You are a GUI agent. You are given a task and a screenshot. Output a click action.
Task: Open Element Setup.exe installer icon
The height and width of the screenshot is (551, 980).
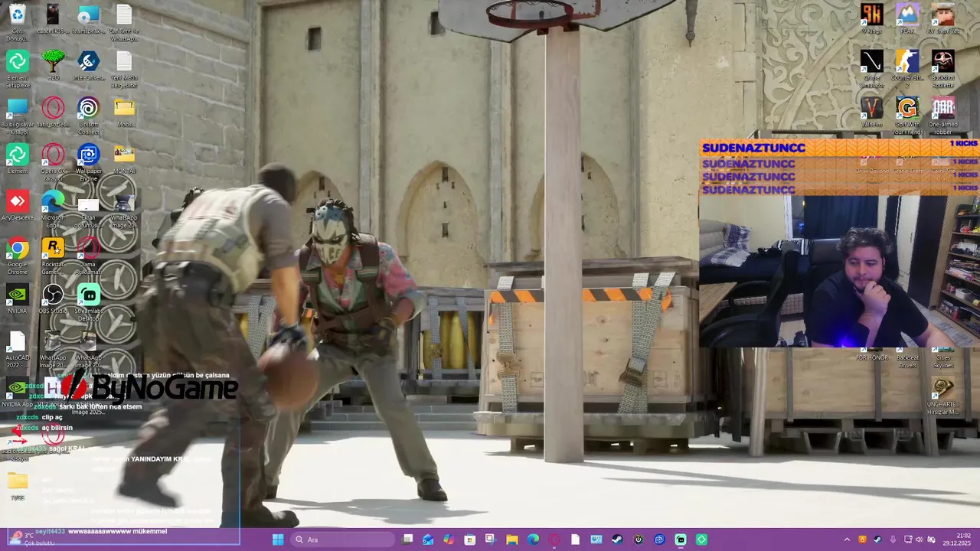(x=18, y=68)
